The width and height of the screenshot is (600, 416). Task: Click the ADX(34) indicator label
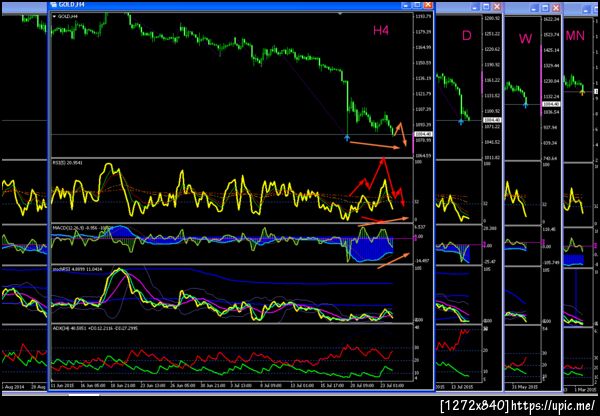point(95,328)
